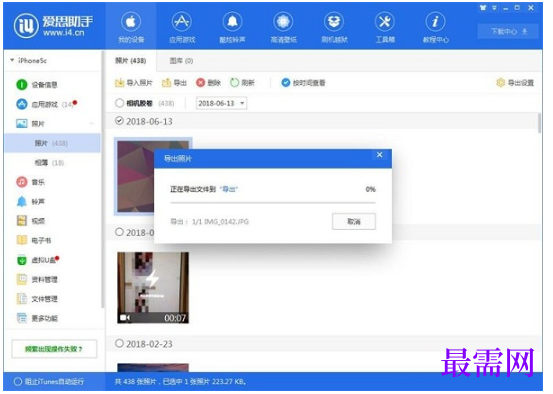
Task: Click the 0% progress percentage text
Action: point(370,189)
